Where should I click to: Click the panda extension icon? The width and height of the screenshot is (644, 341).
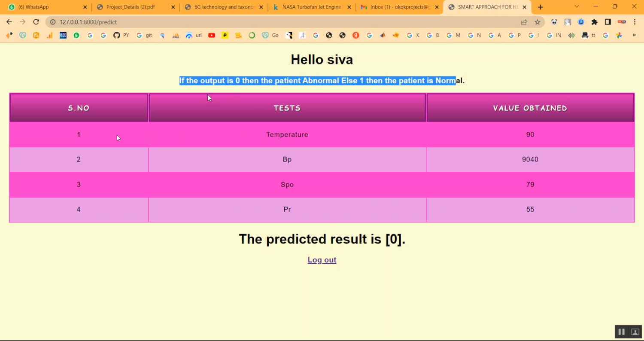[x=554, y=22]
